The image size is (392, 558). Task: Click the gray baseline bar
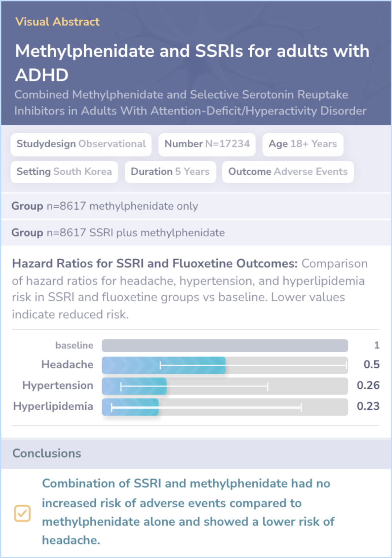click(x=225, y=345)
